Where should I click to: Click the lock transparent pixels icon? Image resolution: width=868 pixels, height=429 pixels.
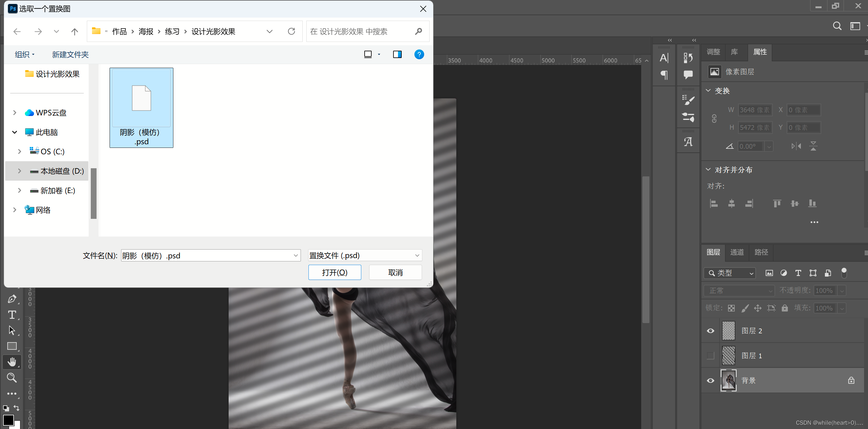731,308
